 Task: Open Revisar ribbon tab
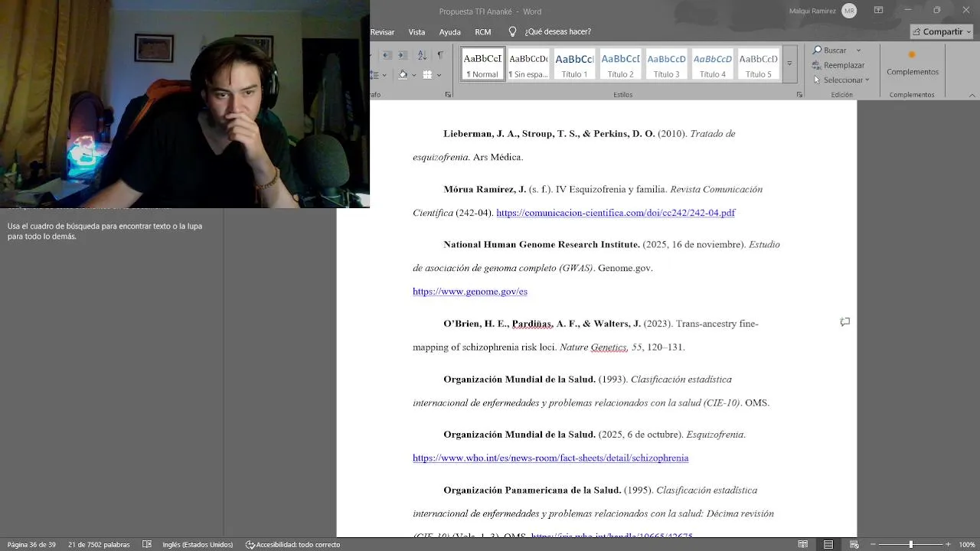(x=382, y=32)
